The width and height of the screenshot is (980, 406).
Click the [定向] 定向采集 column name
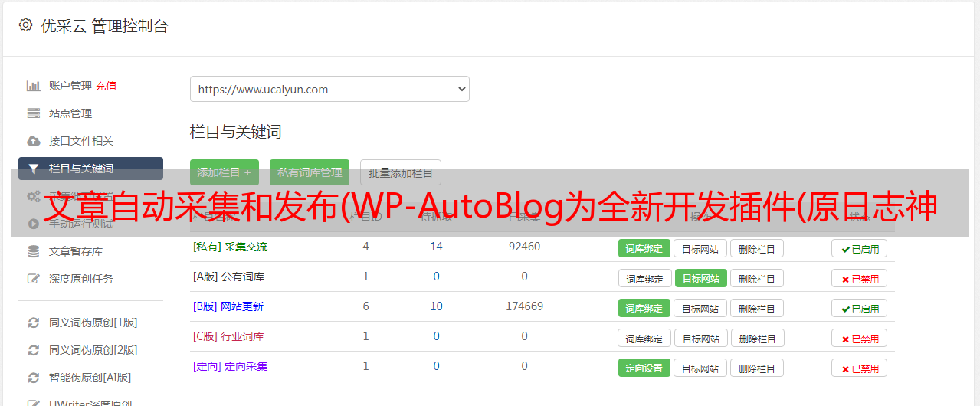(230, 366)
